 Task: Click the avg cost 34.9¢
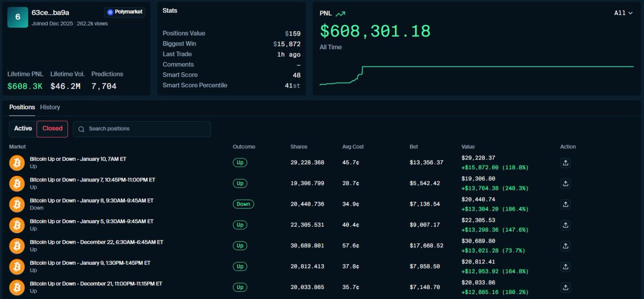tap(350, 204)
